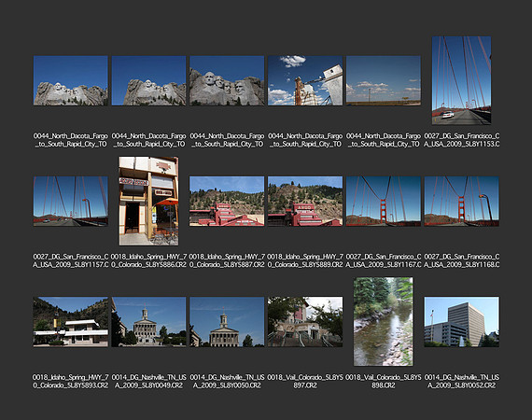Click file name 0_Colorado_5L8Y5886.CR2

148,260
